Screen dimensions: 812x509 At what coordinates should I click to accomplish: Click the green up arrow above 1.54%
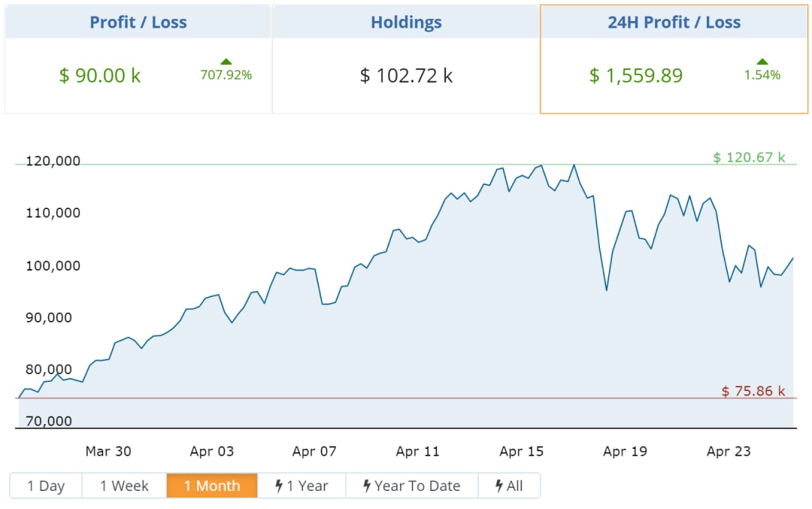click(762, 62)
